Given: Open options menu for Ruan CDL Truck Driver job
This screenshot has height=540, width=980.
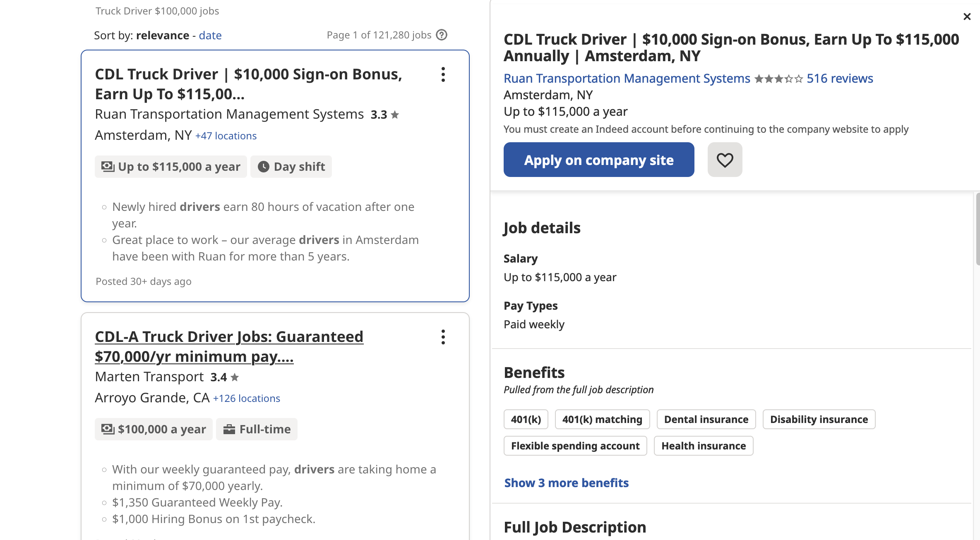Looking at the screenshot, I should click(443, 74).
